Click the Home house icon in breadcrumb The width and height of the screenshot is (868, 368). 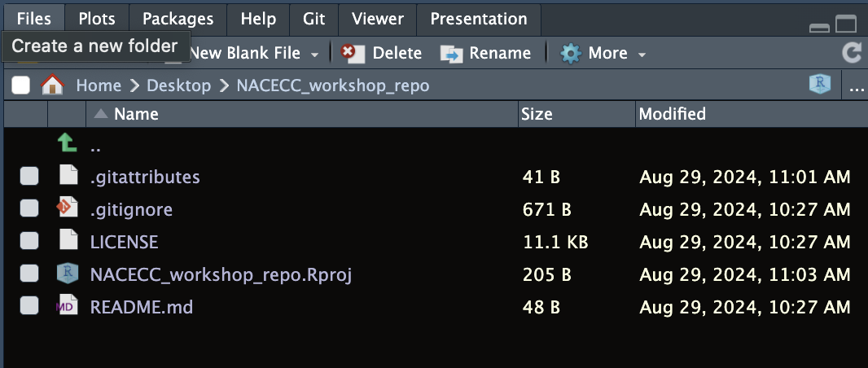coord(52,85)
